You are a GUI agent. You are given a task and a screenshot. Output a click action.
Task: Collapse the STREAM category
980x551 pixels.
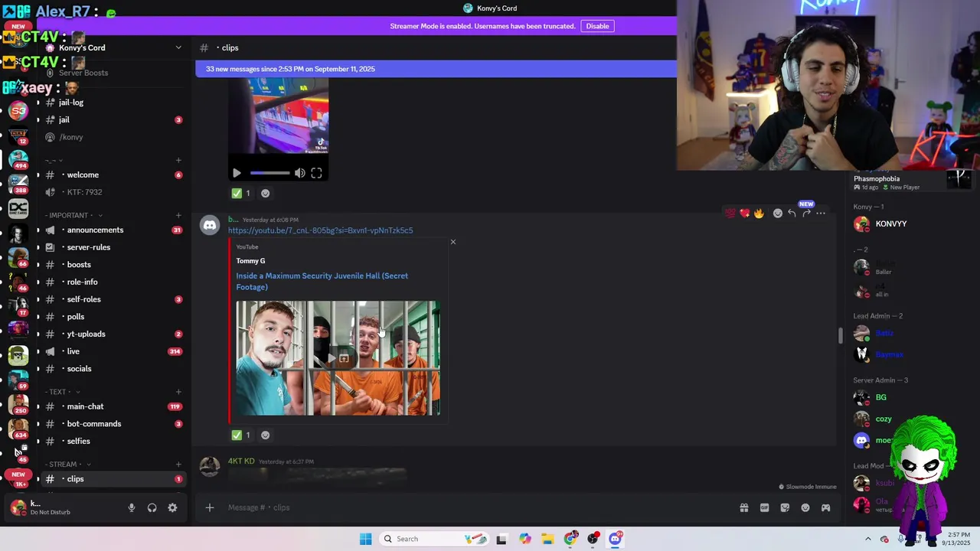(x=67, y=465)
